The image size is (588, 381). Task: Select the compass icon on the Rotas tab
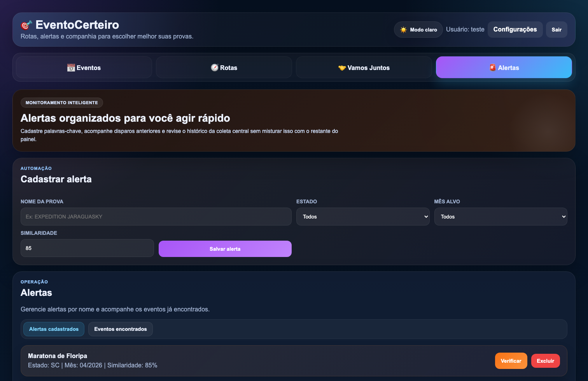coord(214,67)
